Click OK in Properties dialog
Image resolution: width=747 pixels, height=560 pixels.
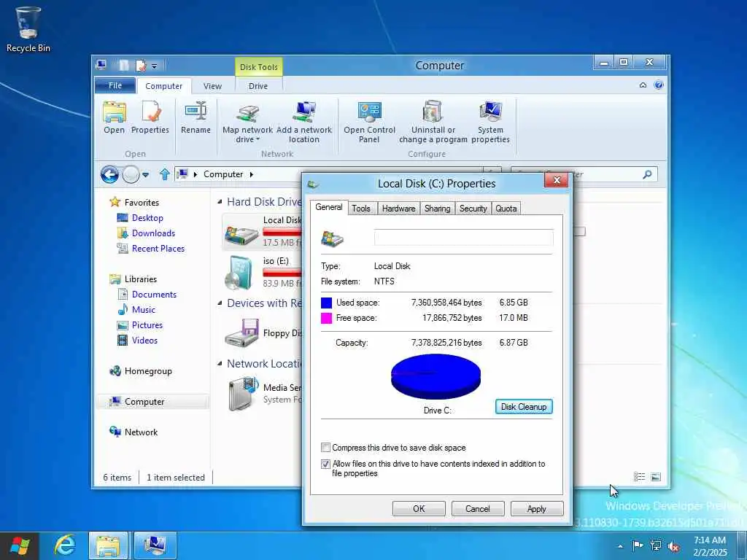click(x=419, y=508)
